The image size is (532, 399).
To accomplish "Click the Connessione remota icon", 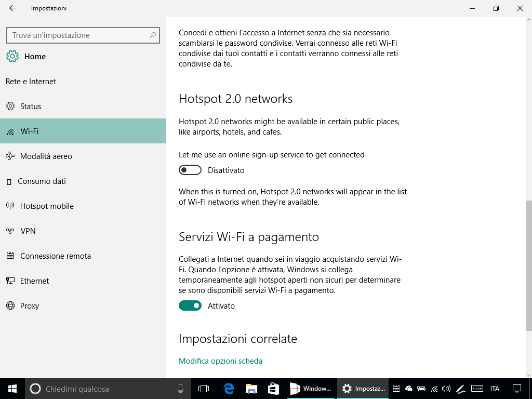I will (x=10, y=256).
